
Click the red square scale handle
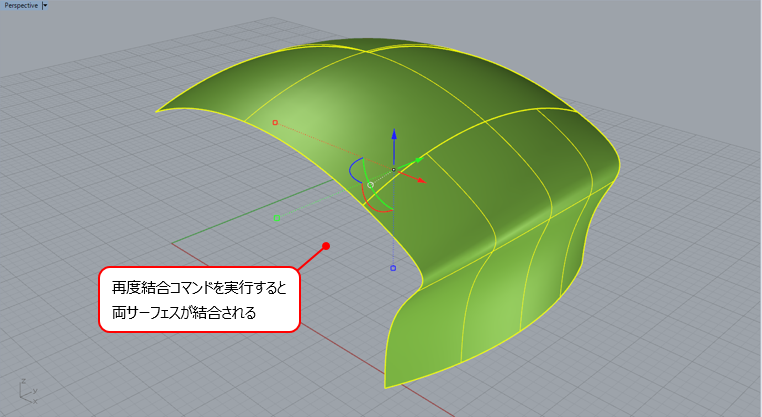[275, 122]
